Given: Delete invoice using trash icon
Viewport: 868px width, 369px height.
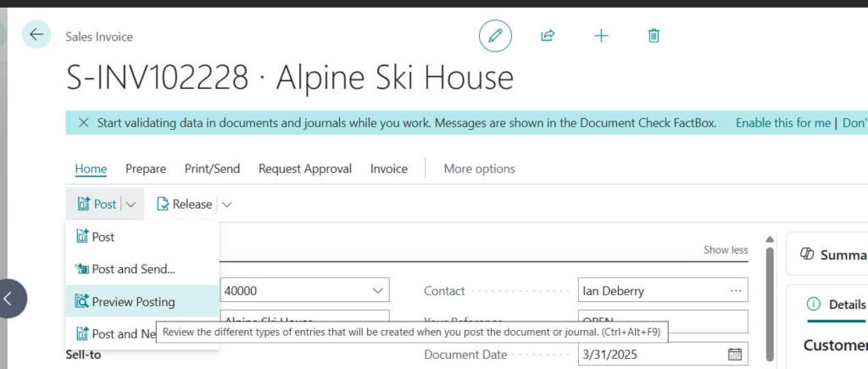Looking at the screenshot, I should pyautogui.click(x=654, y=36).
